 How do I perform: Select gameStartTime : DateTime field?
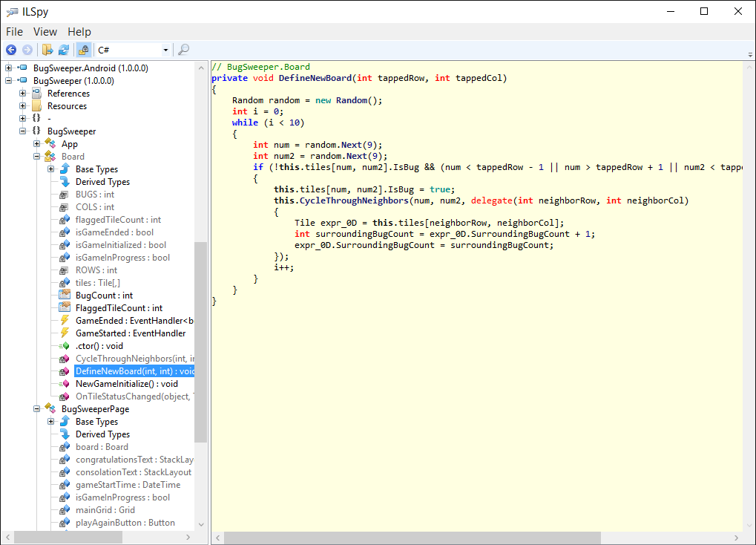click(128, 485)
